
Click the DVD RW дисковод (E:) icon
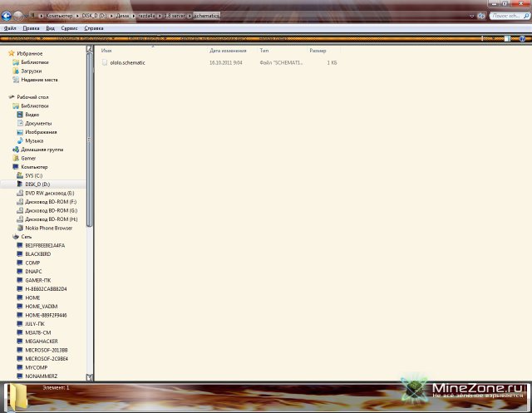pyautogui.click(x=20, y=193)
